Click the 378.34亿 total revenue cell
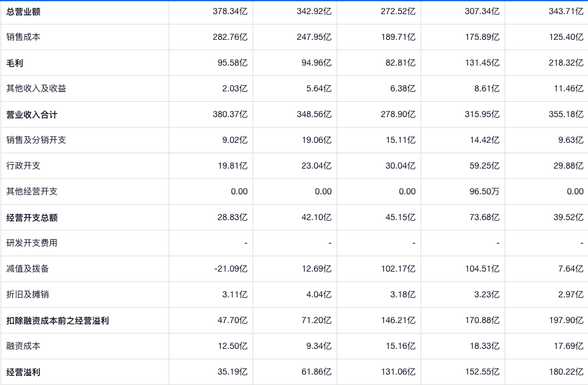Image resolution: width=588 pixels, height=385 pixels. (x=230, y=12)
